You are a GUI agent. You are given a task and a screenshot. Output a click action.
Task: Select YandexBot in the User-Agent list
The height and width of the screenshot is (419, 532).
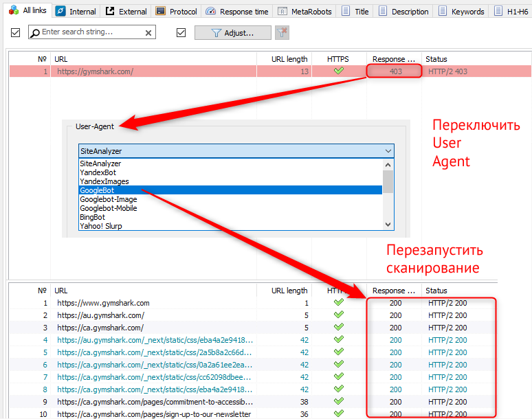[x=230, y=172]
